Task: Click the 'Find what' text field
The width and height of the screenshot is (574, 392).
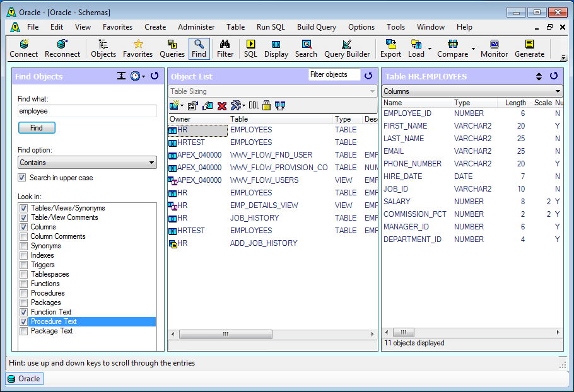Action: 87,111
